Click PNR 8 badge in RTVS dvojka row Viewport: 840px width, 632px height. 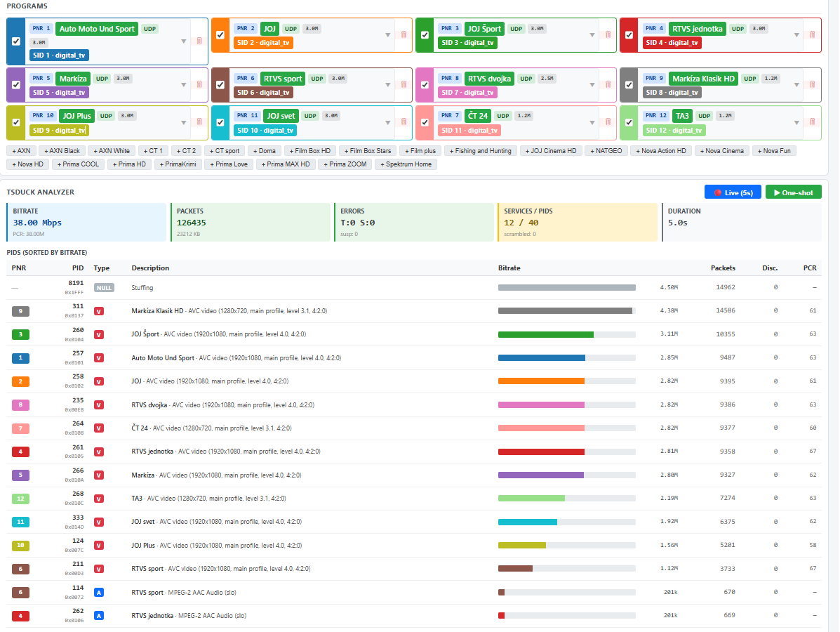click(21, 404)
